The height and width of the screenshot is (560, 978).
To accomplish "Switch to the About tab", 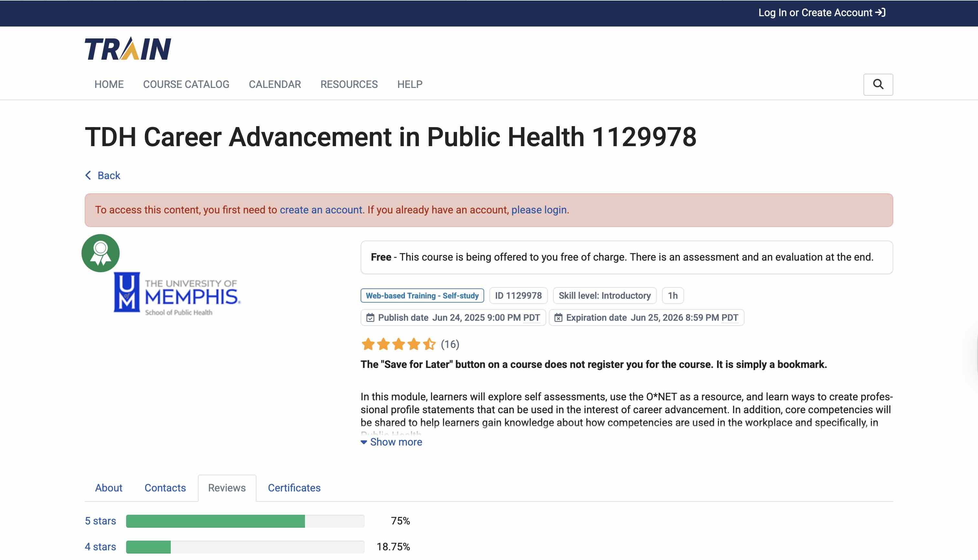I will click(108, 488).
